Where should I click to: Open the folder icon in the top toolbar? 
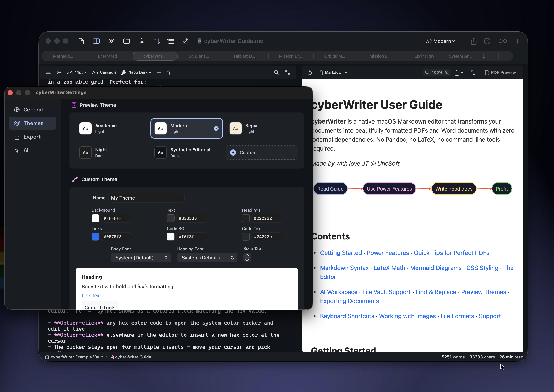(x=127, y=41)
